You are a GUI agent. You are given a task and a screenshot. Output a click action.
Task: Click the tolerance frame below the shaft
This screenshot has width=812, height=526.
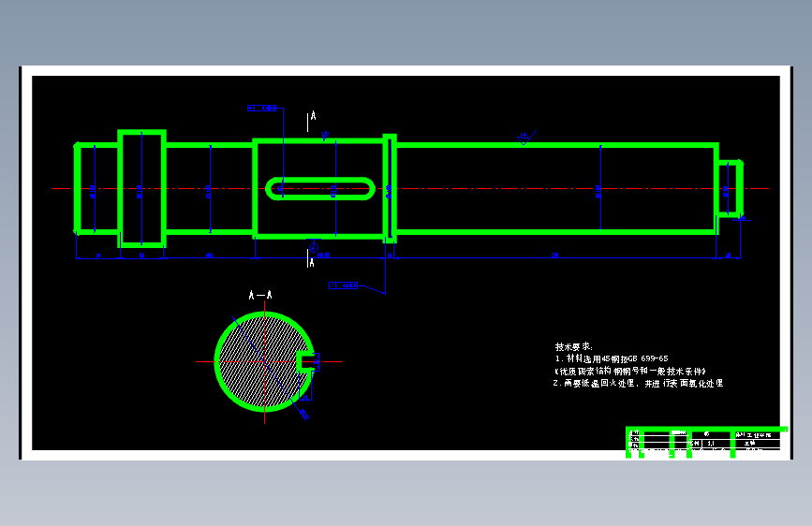tap(344, 285)
